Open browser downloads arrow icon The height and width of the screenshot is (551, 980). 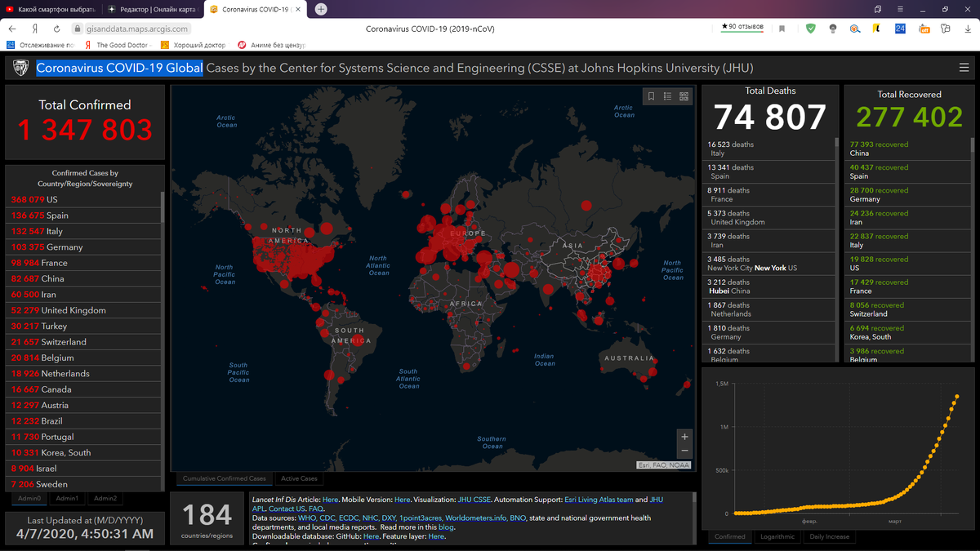(x=966, y=29)
